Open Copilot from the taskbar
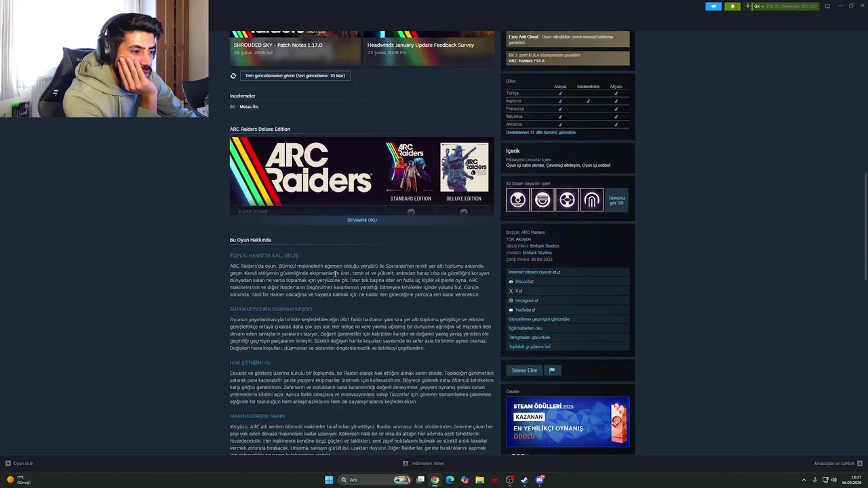This screenshot has width=868, height=488. 465,480
